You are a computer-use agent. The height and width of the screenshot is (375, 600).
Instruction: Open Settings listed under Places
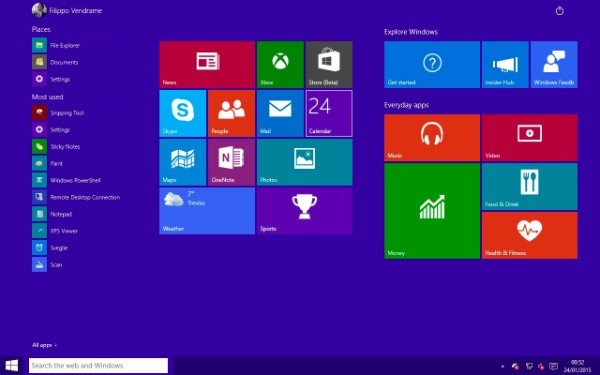[x=51, y=79]
